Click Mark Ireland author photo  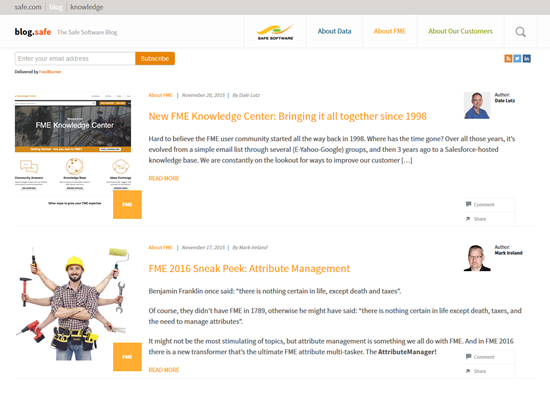pos(477,258)
